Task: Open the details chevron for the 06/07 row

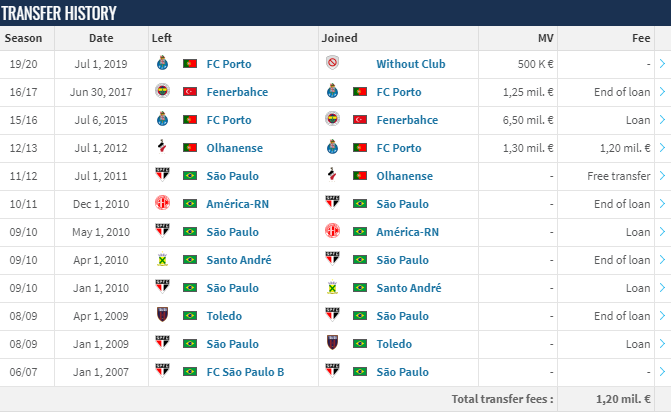Action: coord(662,372)
